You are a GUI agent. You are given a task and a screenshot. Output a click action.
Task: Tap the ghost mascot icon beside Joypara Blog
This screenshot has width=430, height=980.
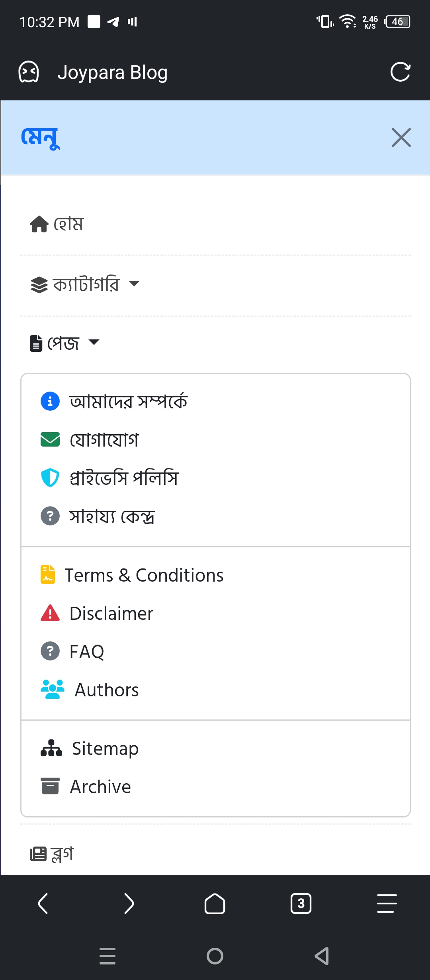click(29, 72)
